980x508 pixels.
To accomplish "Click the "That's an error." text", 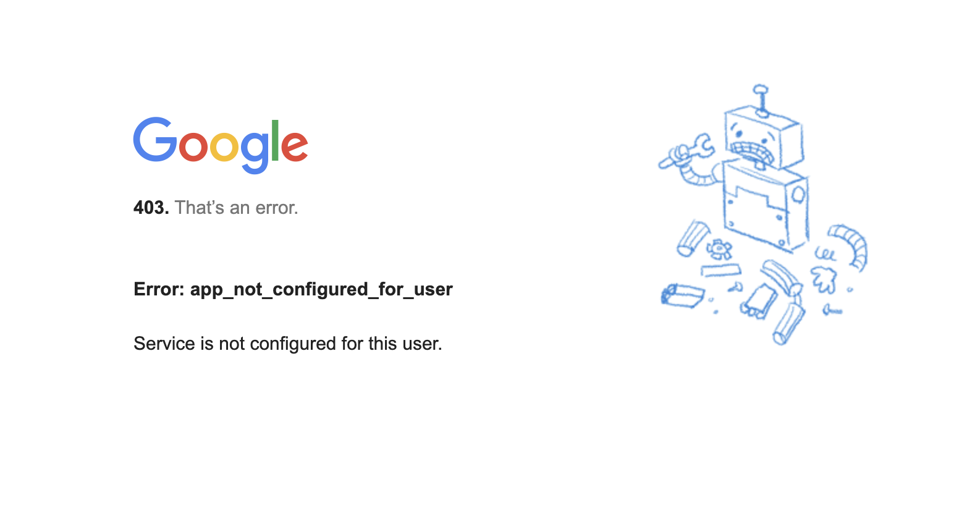I will pos(236,208).
